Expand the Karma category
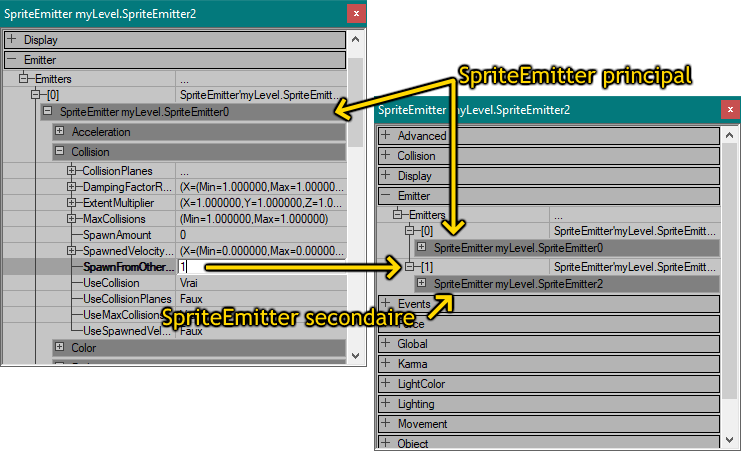 pos(386,363)
